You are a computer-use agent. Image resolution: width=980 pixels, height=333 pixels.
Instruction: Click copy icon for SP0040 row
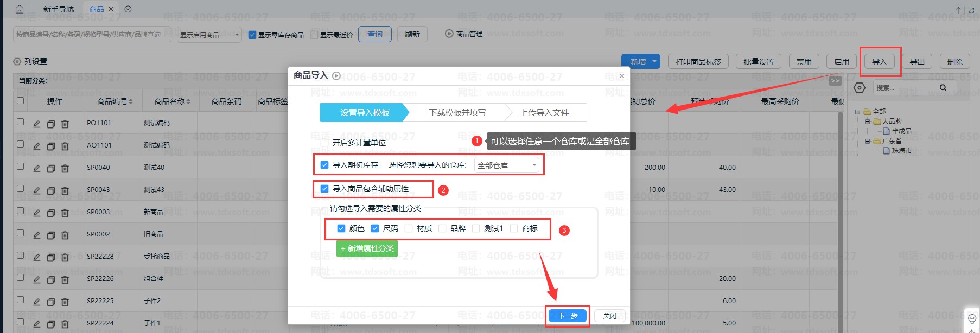tap(51, 168)
